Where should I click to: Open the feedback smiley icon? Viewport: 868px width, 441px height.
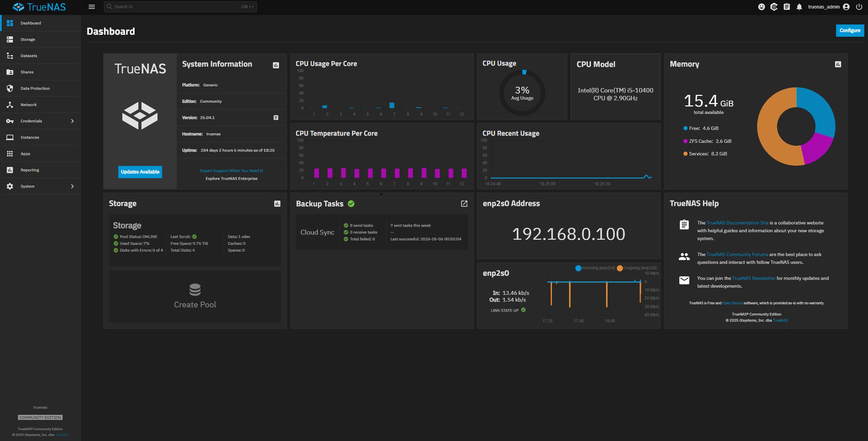[x=762, y=7]
